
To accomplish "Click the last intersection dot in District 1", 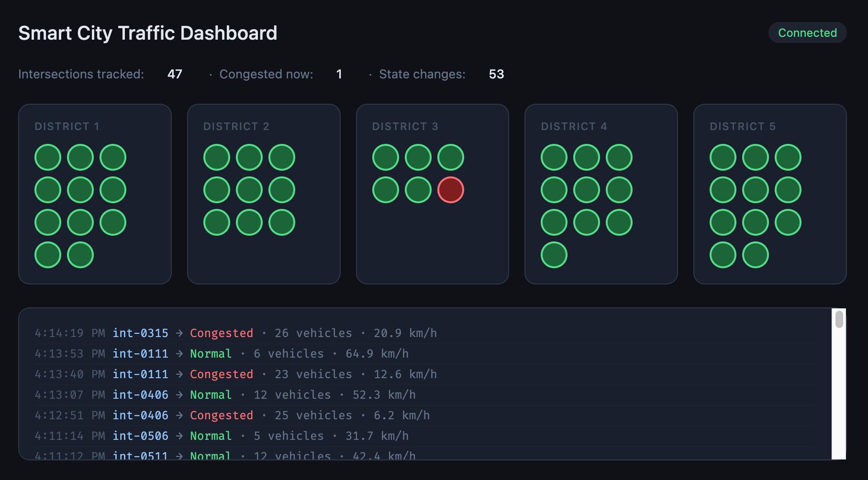I will [x=80, y=255].
